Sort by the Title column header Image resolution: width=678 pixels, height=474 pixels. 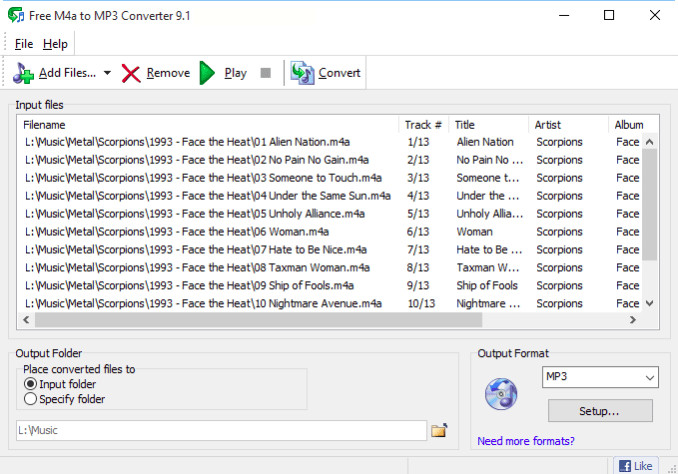[x=489, y=125]
